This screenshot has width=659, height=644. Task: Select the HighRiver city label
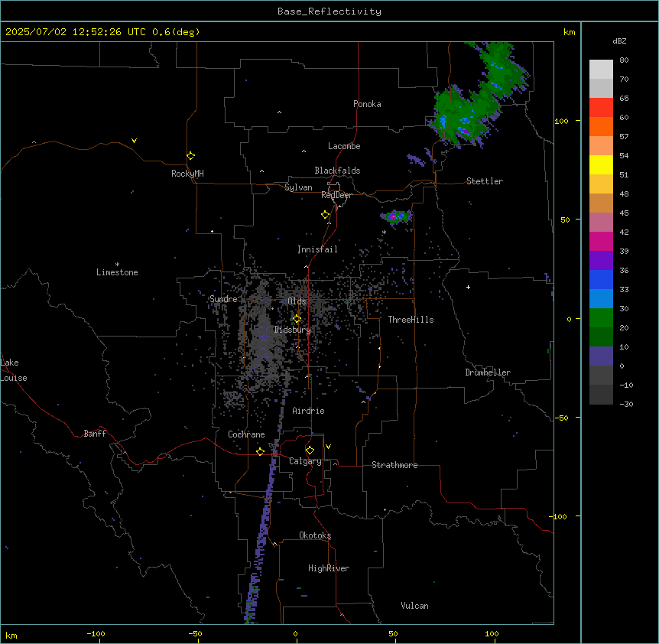pyautogui.click(x=329, y=568)
